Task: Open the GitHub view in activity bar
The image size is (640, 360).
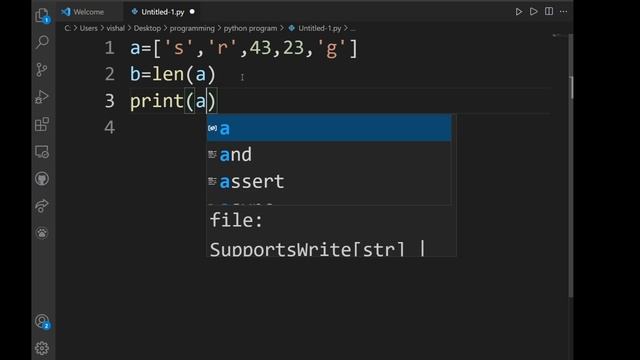Action: tap(42, 179)
